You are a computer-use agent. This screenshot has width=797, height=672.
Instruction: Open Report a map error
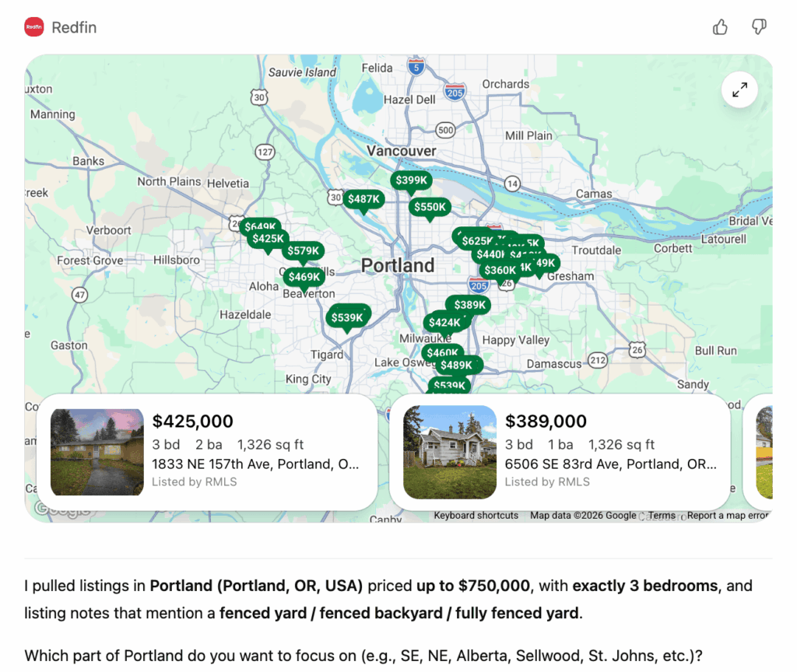click(728, 515)
